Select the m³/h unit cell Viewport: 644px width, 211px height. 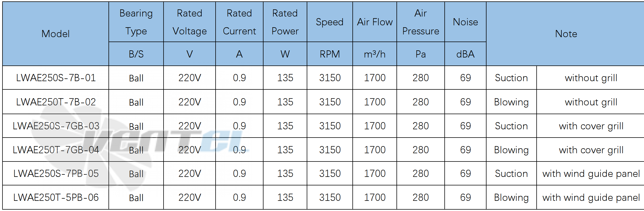[x=375, y=54]
